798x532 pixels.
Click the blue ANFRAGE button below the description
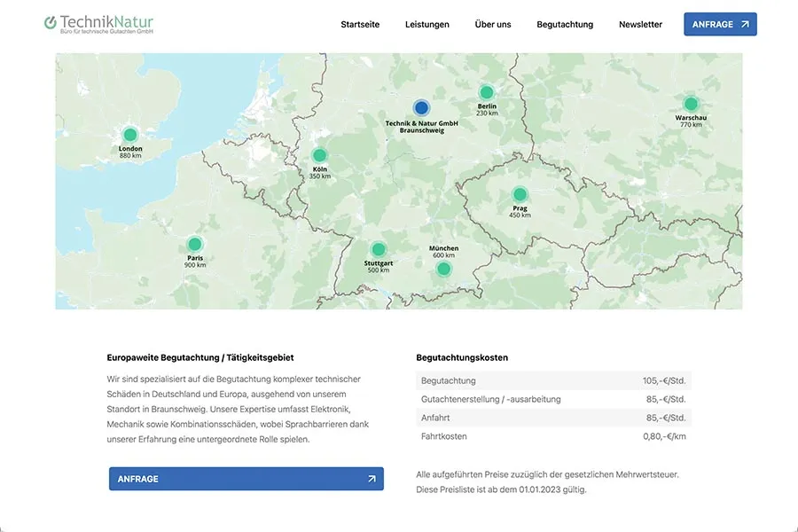[246, 478]
